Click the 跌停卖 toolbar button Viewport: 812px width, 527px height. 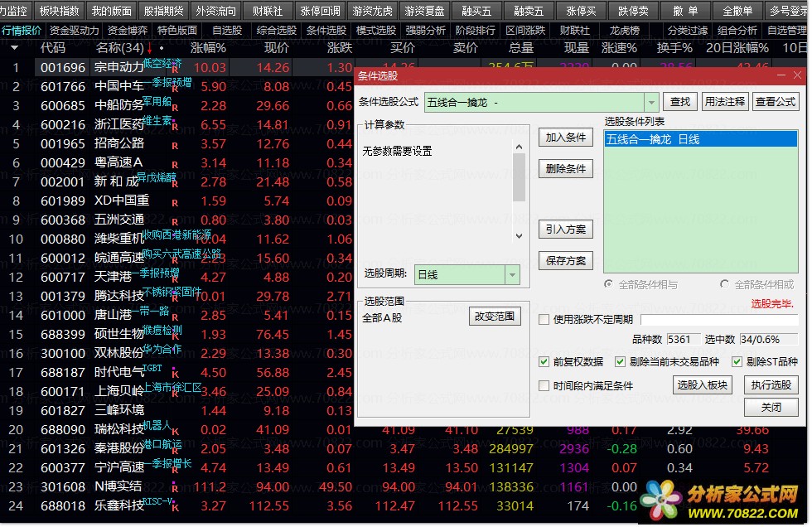[633, 10]
